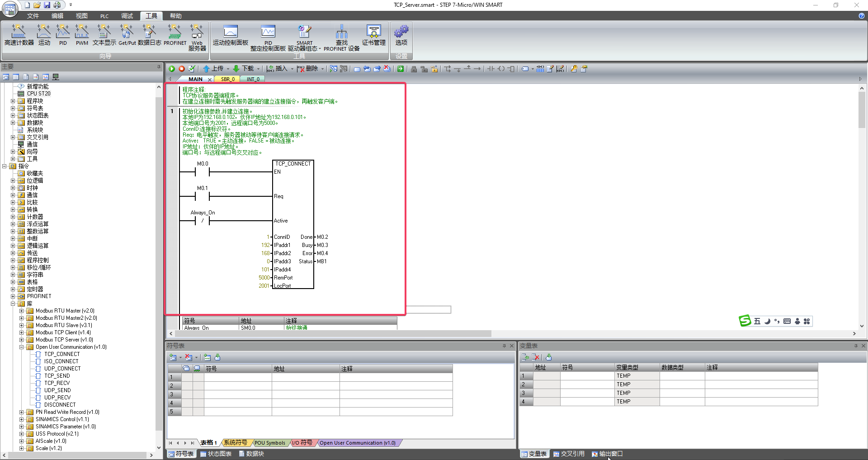Click the compile program icon

tap(192, 69)
